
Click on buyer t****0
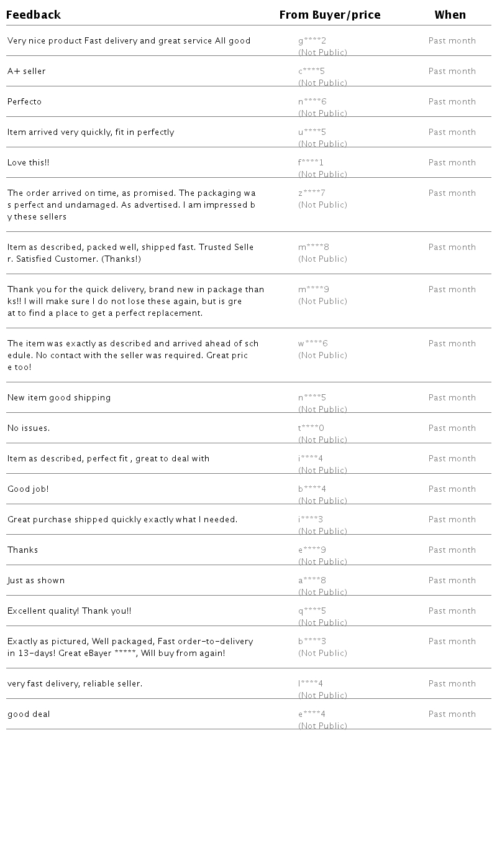tap(311, 428)
